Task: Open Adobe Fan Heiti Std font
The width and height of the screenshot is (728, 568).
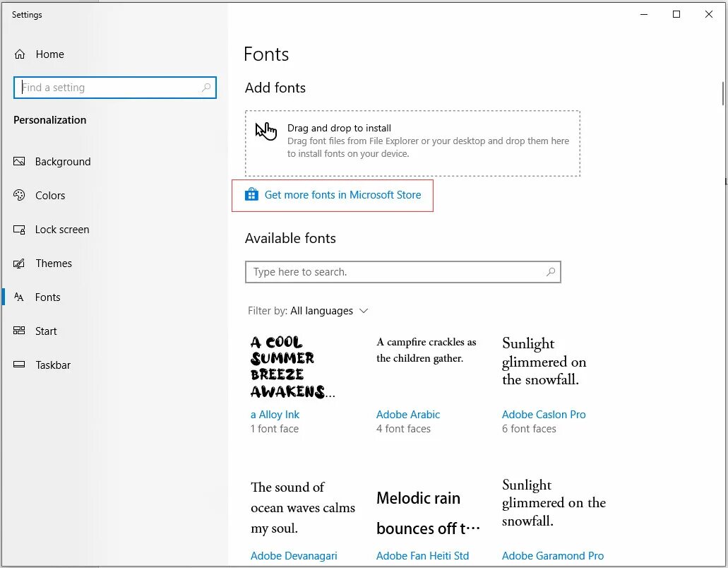Action: click(x=422, y=555)
